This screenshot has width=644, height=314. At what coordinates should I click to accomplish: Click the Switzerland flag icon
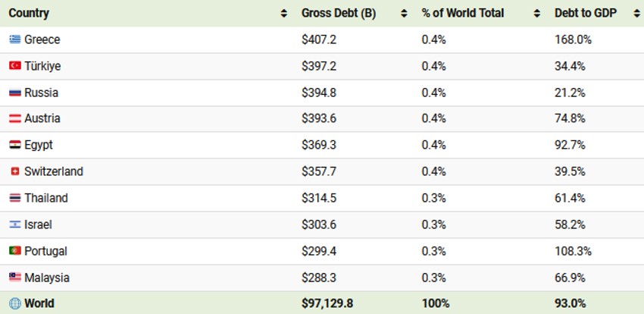coord(14,171)
